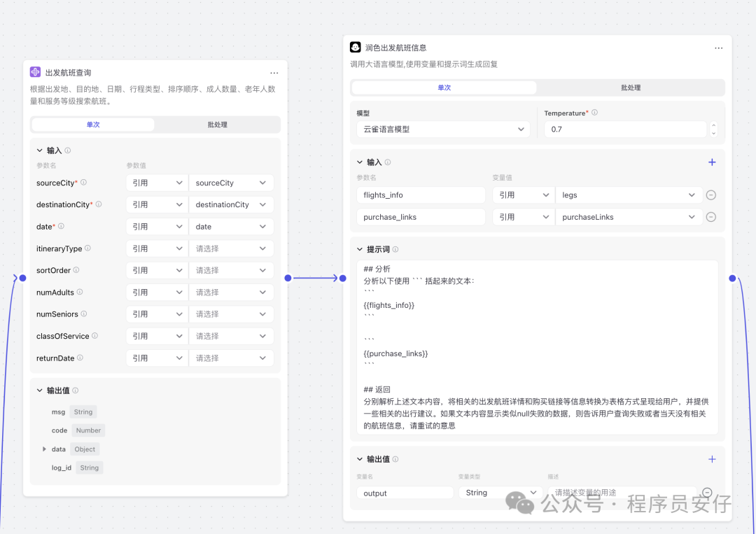Open the 润色出发航班信息 node three-dot menu
The width and height of the screenshot is (756, 534).
(x=718, y=48)
